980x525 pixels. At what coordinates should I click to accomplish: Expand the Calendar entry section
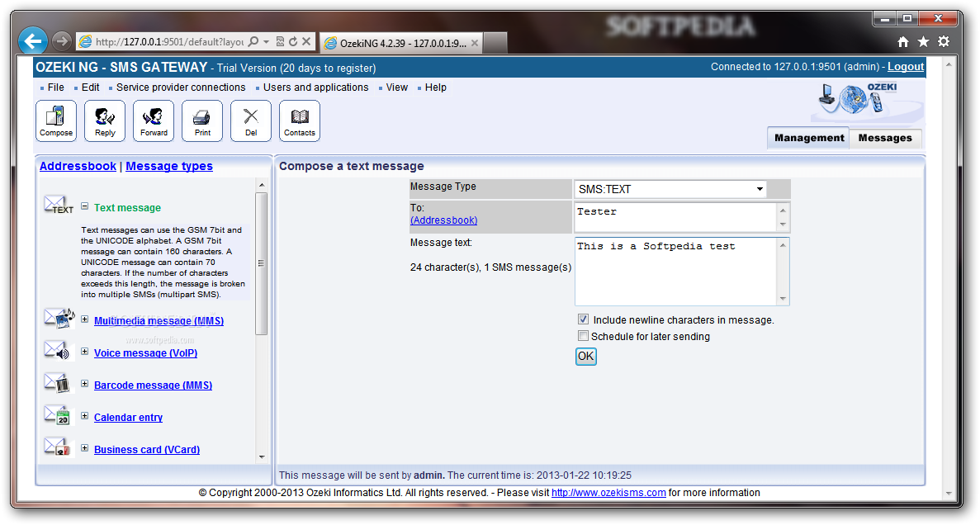point(84,416)
